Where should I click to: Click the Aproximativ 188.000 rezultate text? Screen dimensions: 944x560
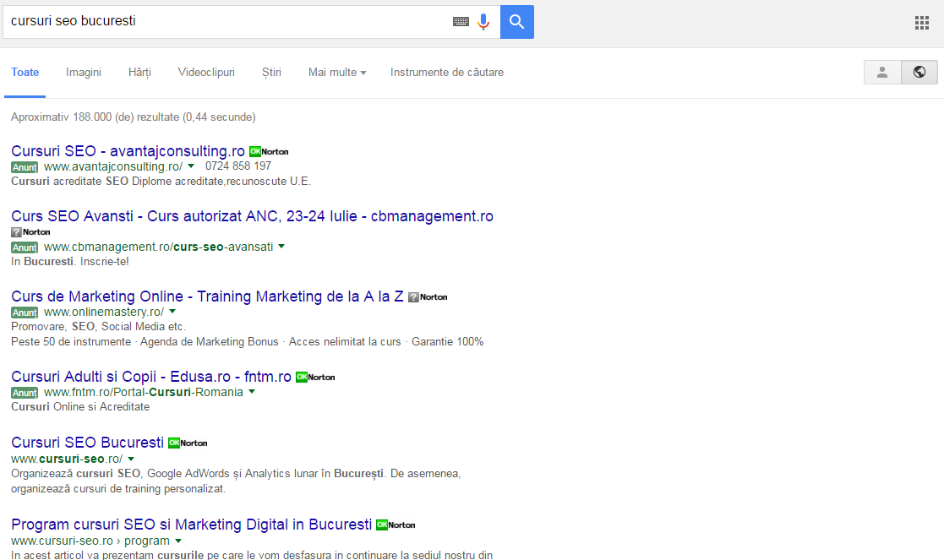(x=133, y=117)
